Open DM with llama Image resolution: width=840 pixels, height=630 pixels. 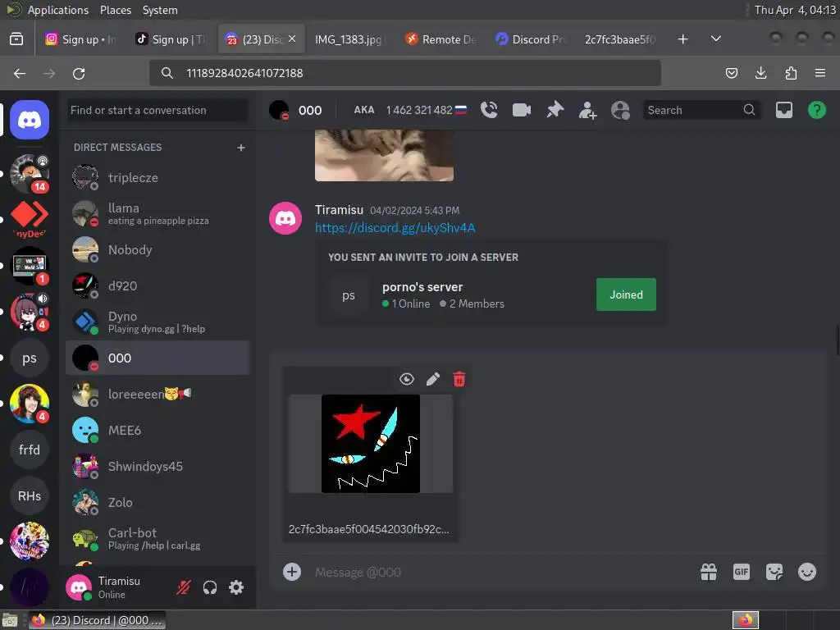click(157, 214)
